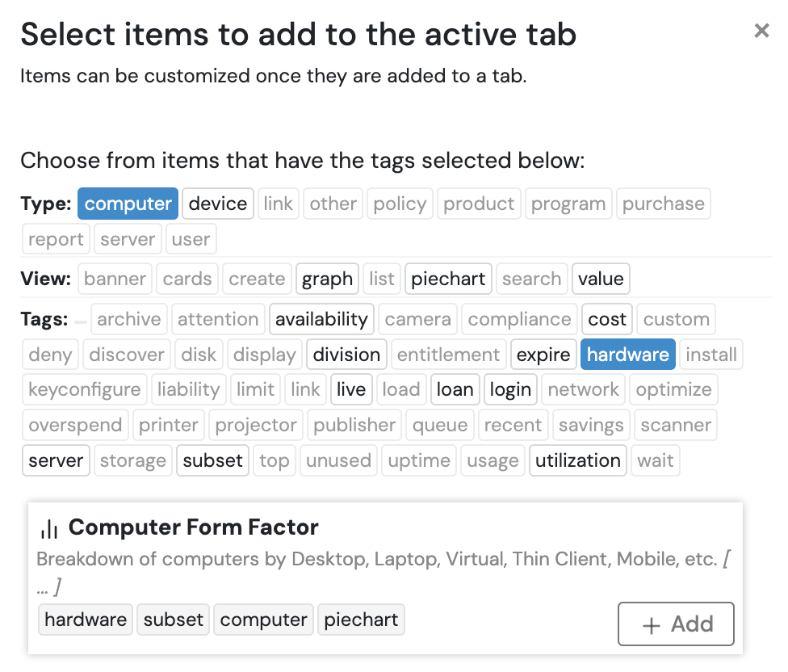Enable the report type filter
Screen dimensions: 788x672
[55, 238]
